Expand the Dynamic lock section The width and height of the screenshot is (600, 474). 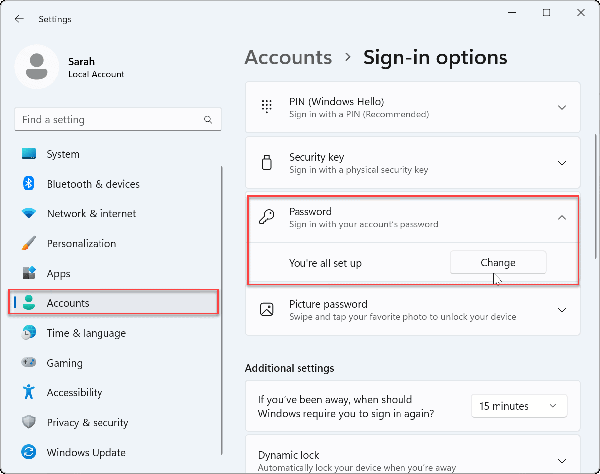[x=561, y=458]
